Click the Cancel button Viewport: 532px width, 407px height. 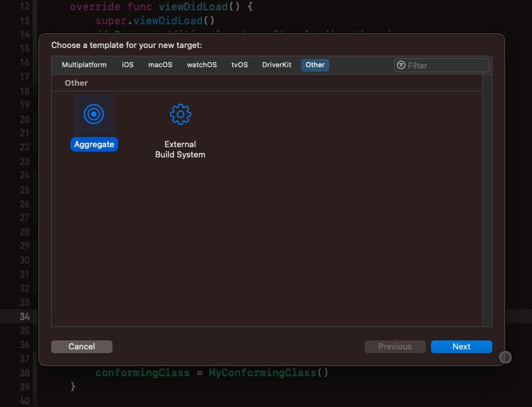[82, 347]
